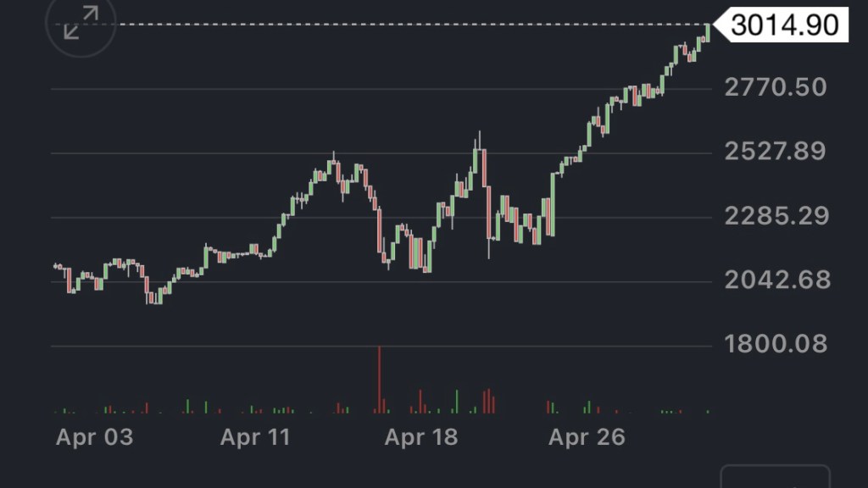
Task: Click the Apr 26 date label
Action: point(587,437)
